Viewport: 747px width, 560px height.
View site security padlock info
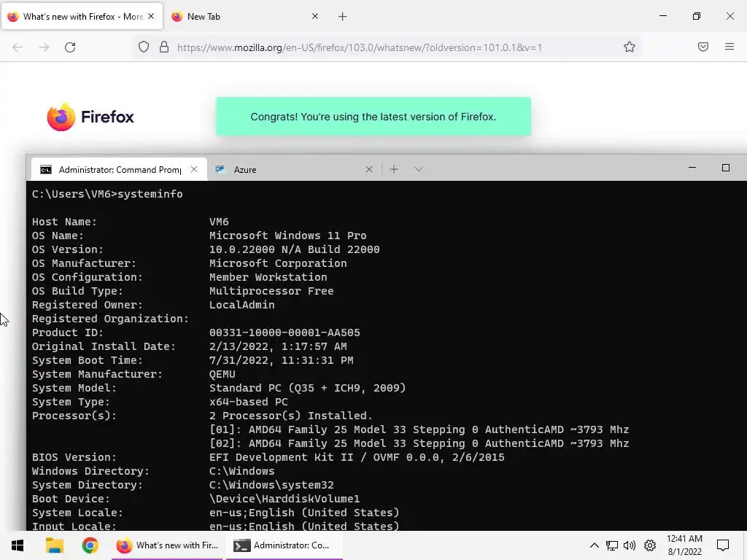click(164, 47)
